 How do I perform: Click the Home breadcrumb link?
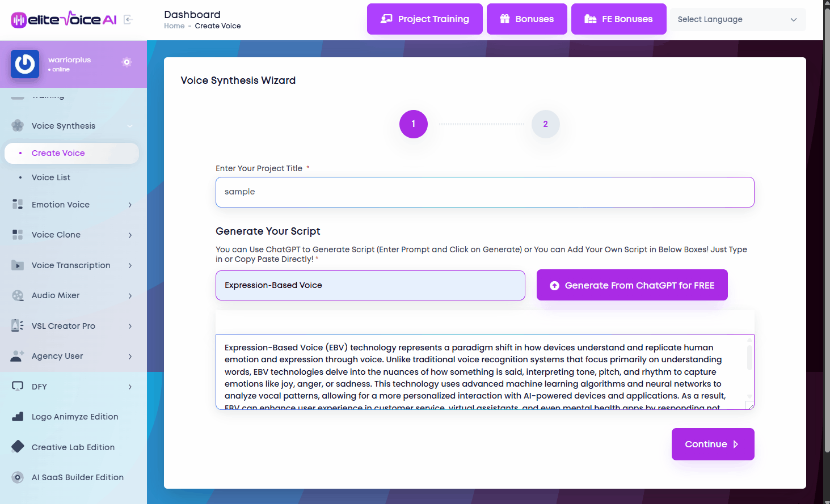coord(174,26)
